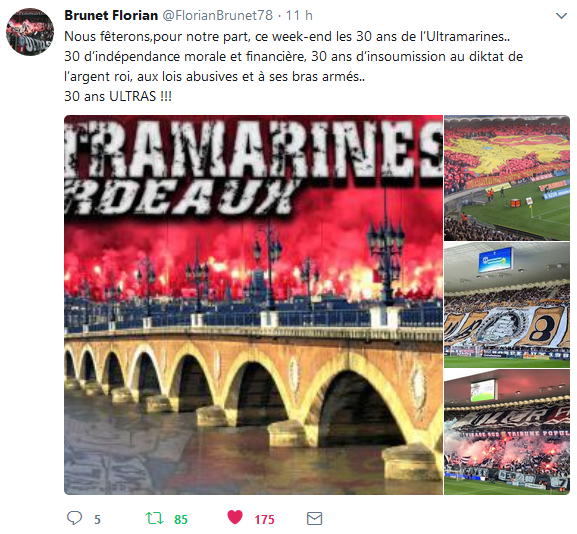
Task: Click the tweet line starting 'Nous fêterons'
Action: coord(287,36)
